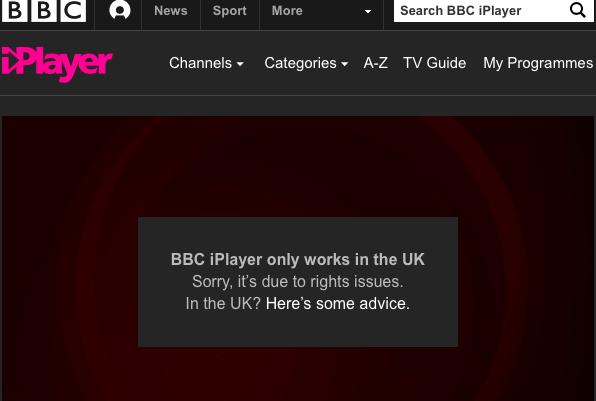
Task: Expand the Categories dropdown
Action: (x=306, y=63)
